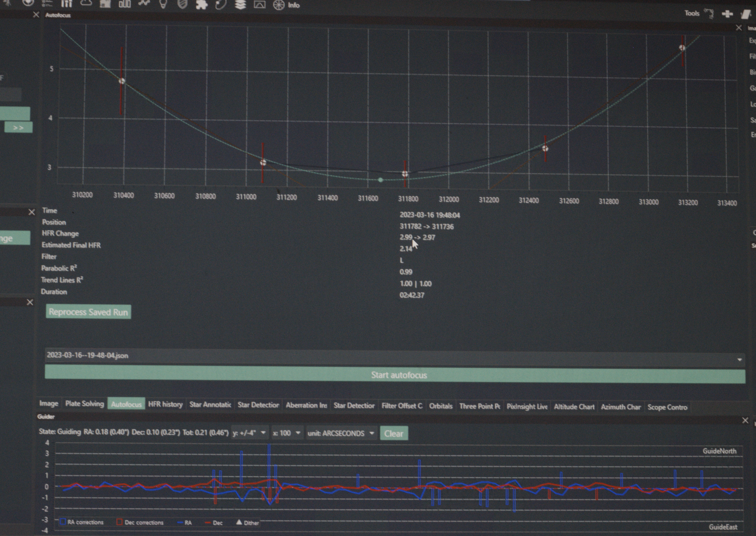This screenshot has height=536, width=756.
Task: Open the x: 100 dropdown in Guider
Action: [x=286, y=433]
